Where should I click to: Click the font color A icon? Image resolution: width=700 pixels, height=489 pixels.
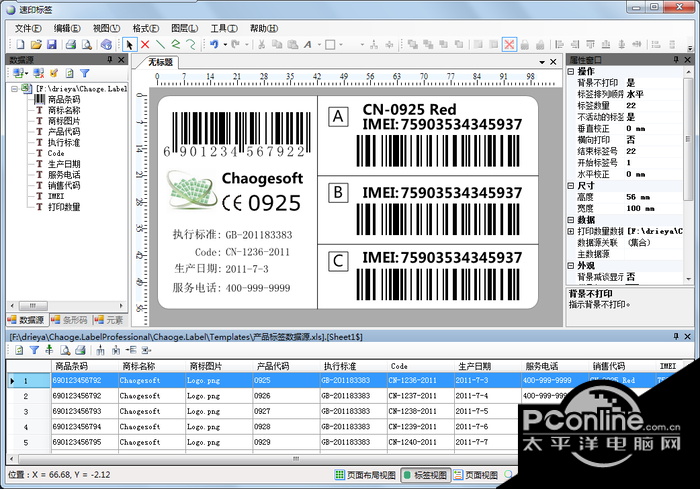coord(307,45)
